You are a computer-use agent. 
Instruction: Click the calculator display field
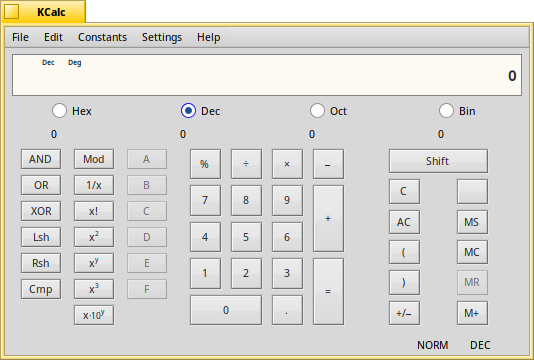point(267,75)
